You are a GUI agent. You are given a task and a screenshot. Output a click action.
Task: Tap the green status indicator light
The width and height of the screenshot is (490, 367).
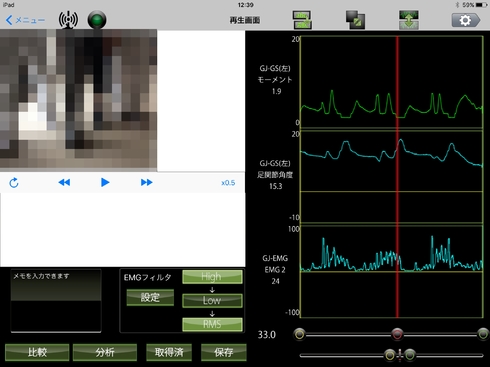[97, 20]
